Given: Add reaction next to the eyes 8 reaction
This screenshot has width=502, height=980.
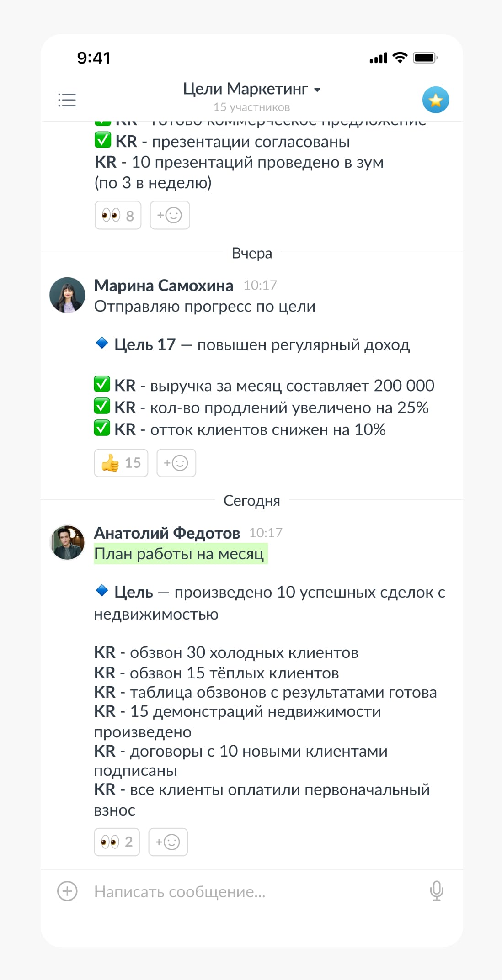Looking at the screenshot, I should [170, 215].
